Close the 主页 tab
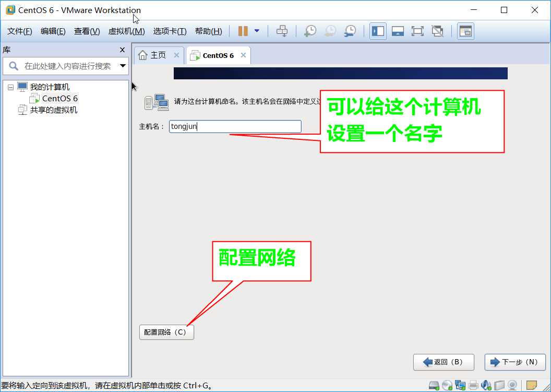 (x=176, y=55)
